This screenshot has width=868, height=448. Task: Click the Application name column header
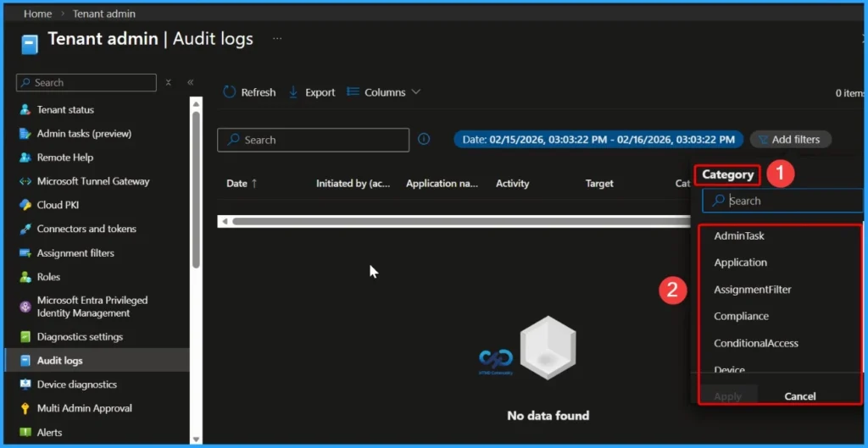point(442,184)
